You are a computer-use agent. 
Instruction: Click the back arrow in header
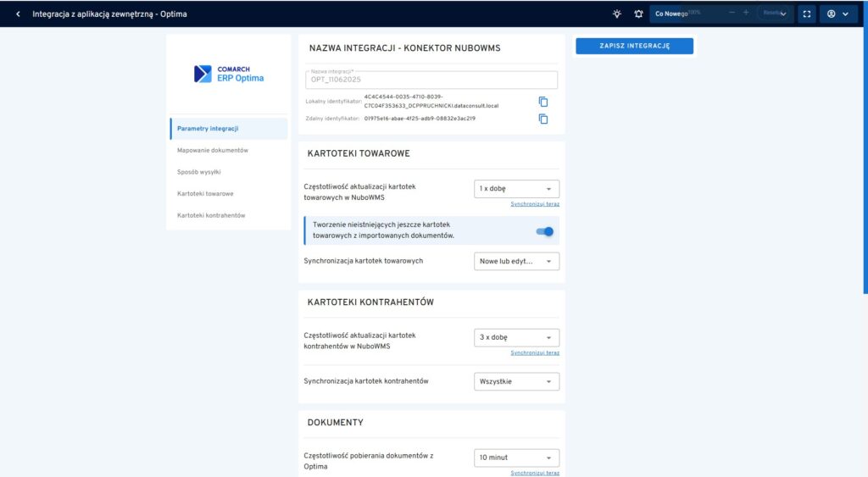(18, 14)
